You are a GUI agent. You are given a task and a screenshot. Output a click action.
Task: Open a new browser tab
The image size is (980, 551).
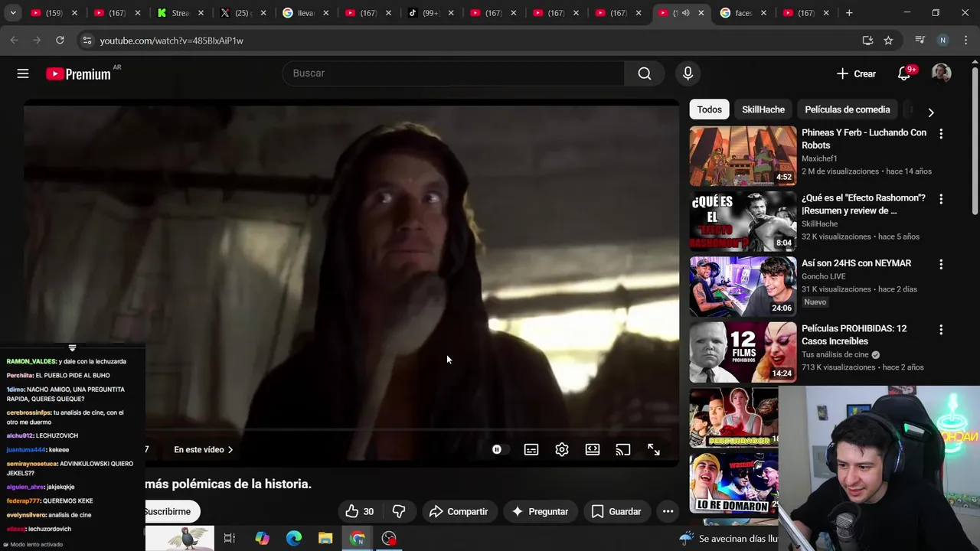click(x=849, y=13)
